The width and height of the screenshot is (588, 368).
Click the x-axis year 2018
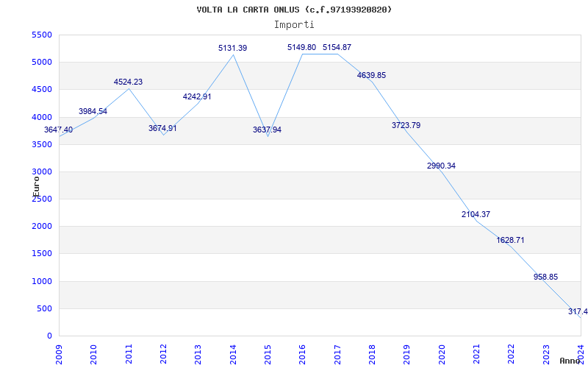coord(372,355)
